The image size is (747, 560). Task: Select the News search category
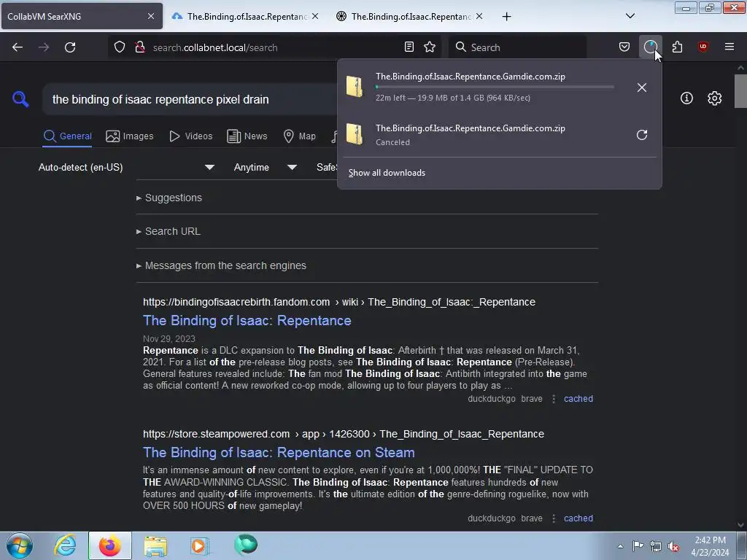click(x=247, y=136)
